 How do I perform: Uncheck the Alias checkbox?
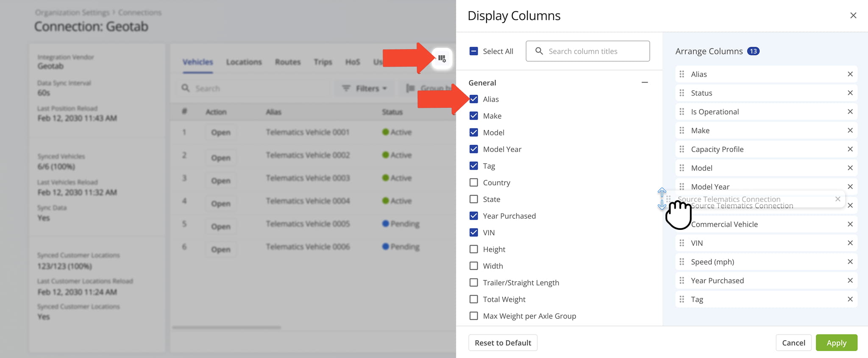coord(474,99)
